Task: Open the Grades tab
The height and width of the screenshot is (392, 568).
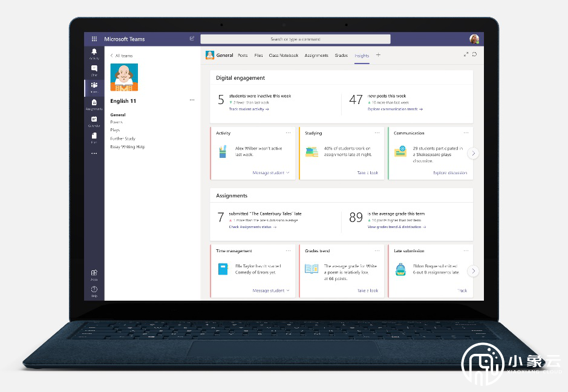Action: pyautogui.click(x=341, y=56)
